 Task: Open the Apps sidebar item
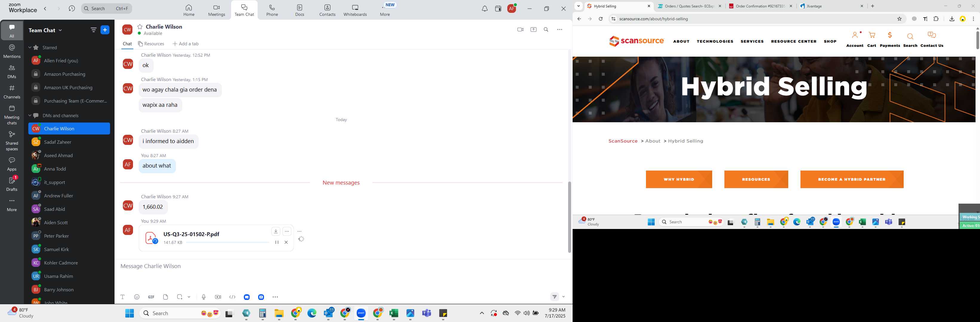click(12, 164)
